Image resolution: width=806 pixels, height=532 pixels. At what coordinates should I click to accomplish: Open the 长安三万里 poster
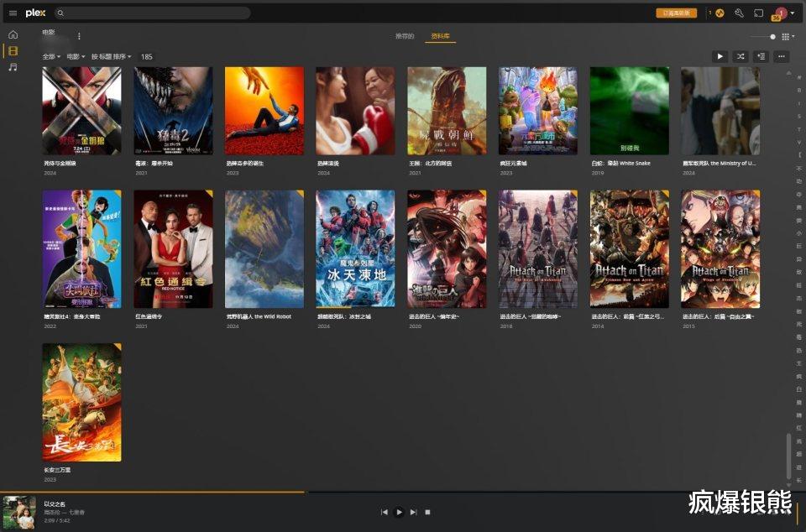[x=81, y=403]
